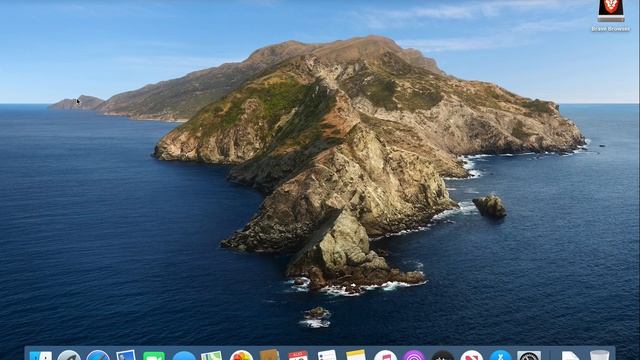Open Contacts brown book icon in Dock

[x=269, y=354]
